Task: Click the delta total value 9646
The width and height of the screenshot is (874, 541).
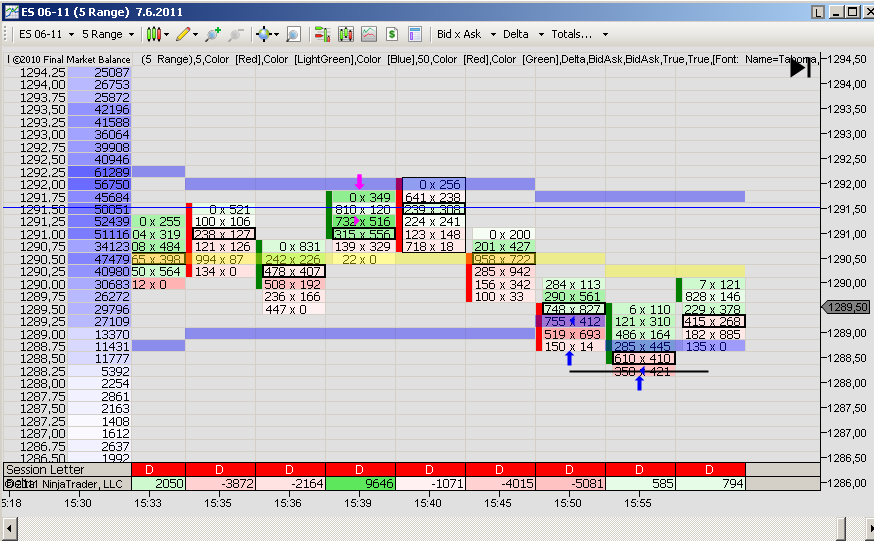Action: click(x=361, y=484)
